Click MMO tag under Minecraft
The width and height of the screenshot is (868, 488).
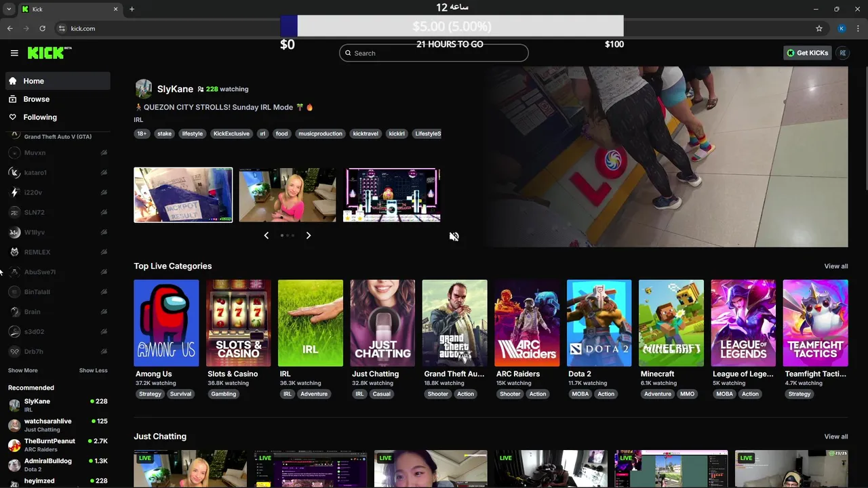point(687,394)
